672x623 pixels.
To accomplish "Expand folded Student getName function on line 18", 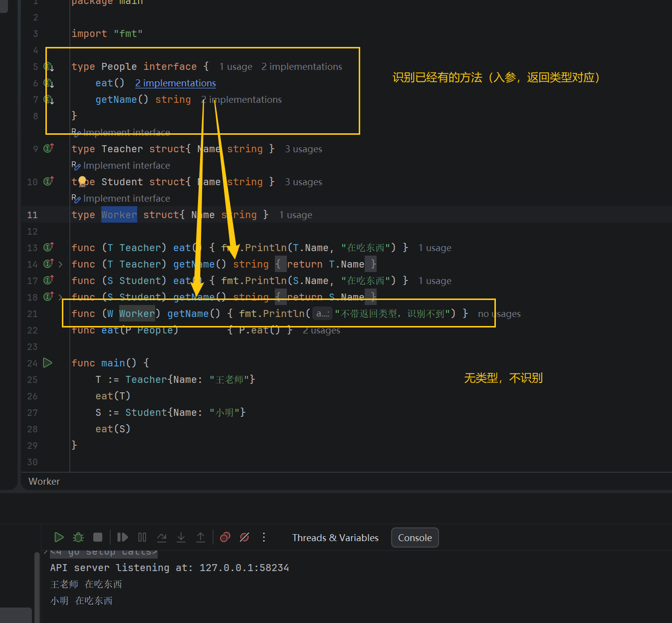I will pos(60,297).
